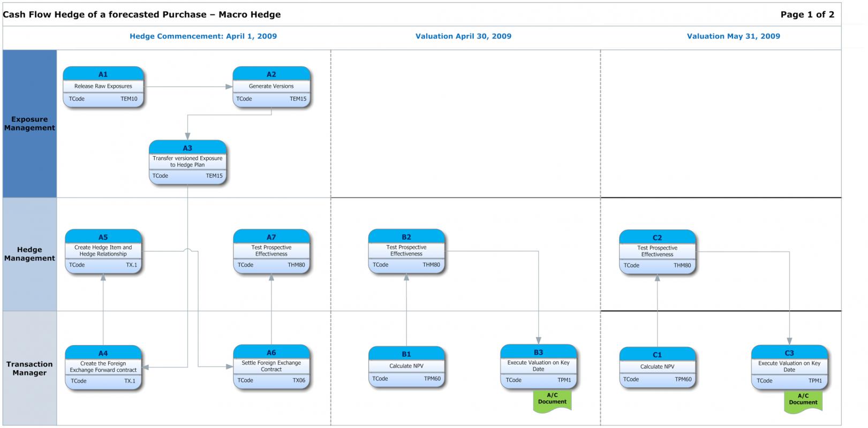
Task: Click the TPM60 code in box B1
Action: (433, 379)
